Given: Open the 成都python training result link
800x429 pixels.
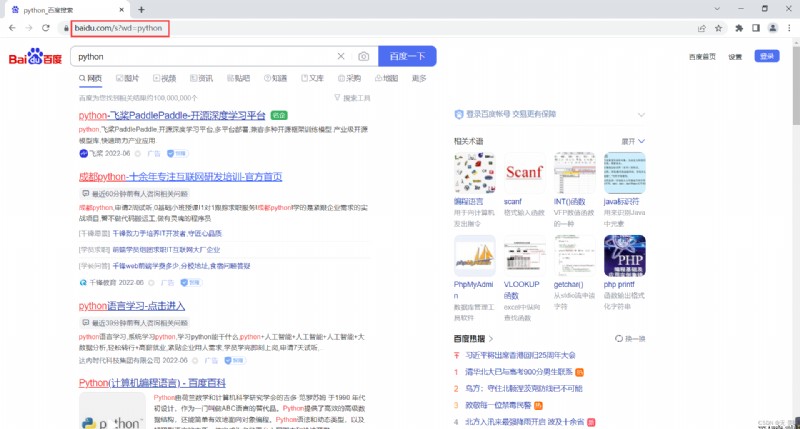Looking at the screenshot, I should pos(180,176).
